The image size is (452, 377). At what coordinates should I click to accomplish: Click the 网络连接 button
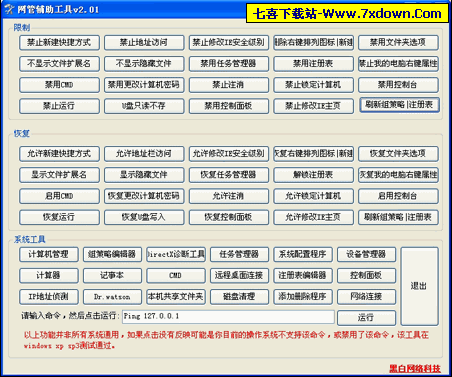(x=366, y=296)
